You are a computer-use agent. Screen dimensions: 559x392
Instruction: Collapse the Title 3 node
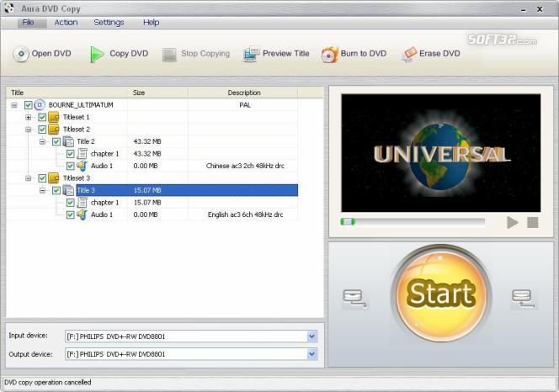point(42,190)
